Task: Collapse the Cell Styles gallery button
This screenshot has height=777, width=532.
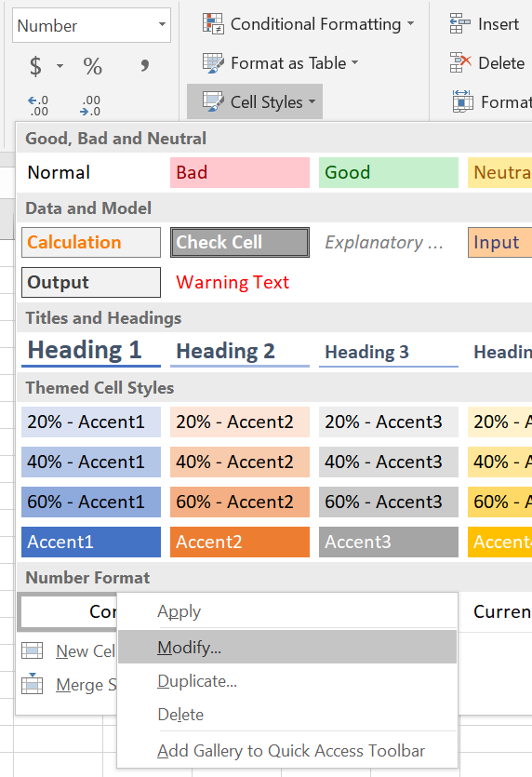Action: coord(255,101)
